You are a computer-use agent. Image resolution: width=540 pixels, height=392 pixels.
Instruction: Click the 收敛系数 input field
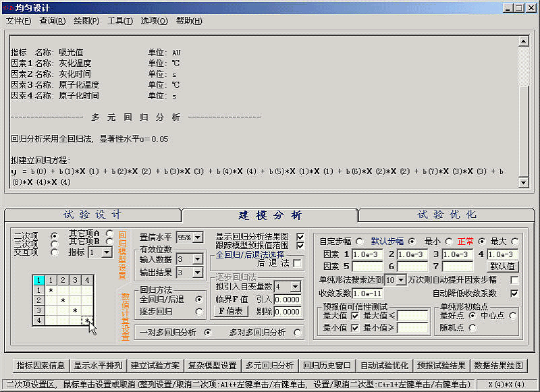(376, 293)
